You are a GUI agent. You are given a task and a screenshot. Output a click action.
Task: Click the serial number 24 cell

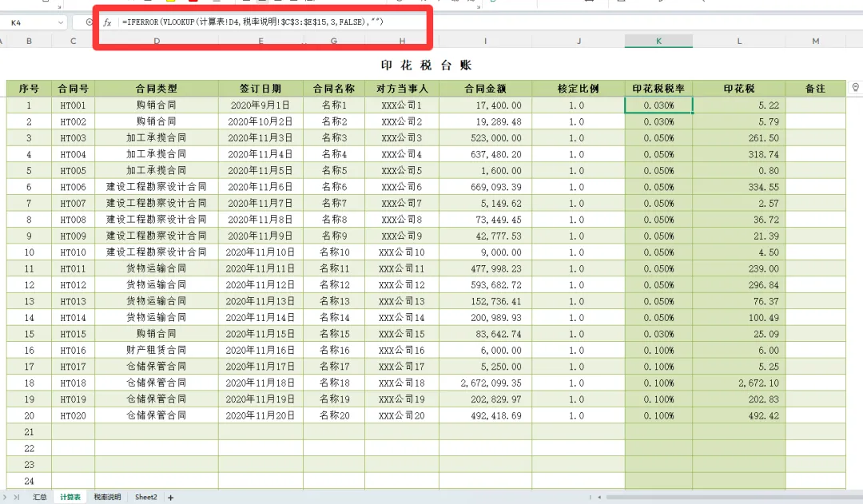(29, 481)
